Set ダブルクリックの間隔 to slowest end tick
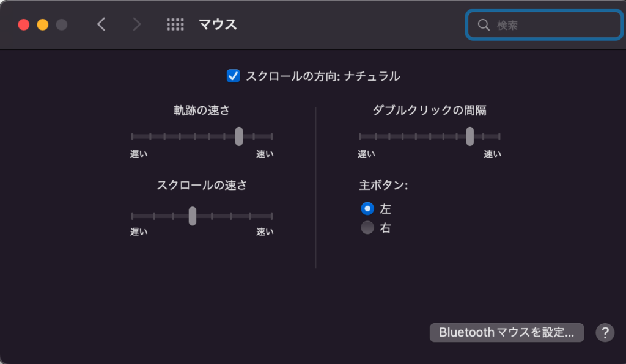This screenshot has height=364, width=626. point(359,136)
